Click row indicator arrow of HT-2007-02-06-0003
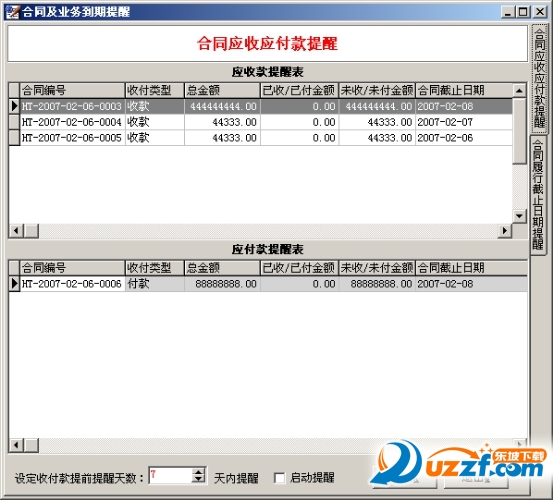This screenshot has width=554, height=501. coord(14,106)
